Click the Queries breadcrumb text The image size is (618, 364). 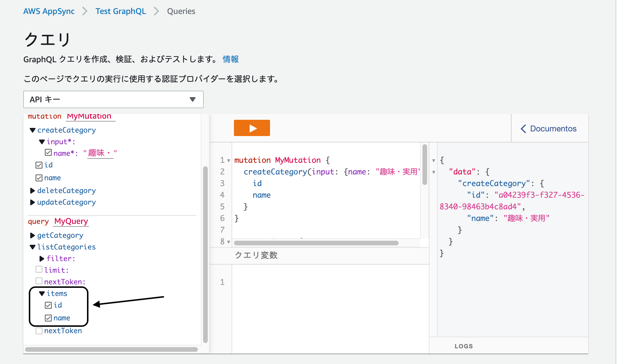(181, 11)
